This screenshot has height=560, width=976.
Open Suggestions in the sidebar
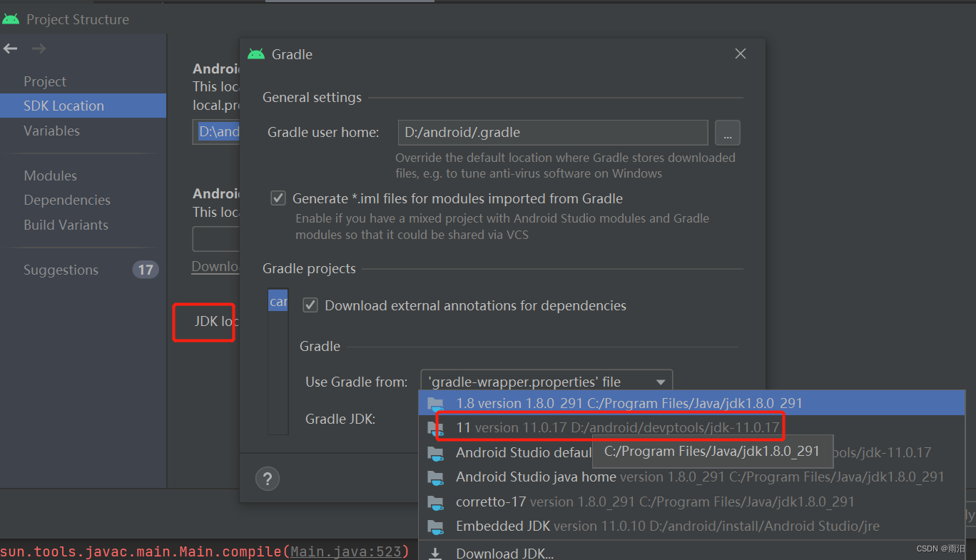coord(61,270)
